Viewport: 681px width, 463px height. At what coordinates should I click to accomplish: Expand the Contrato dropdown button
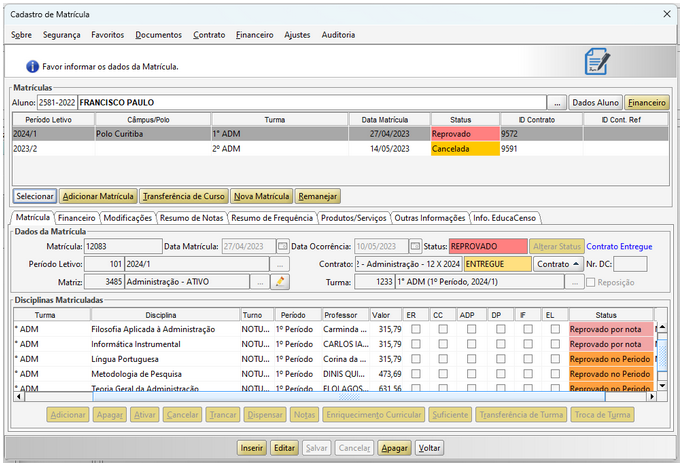(558, 264)
